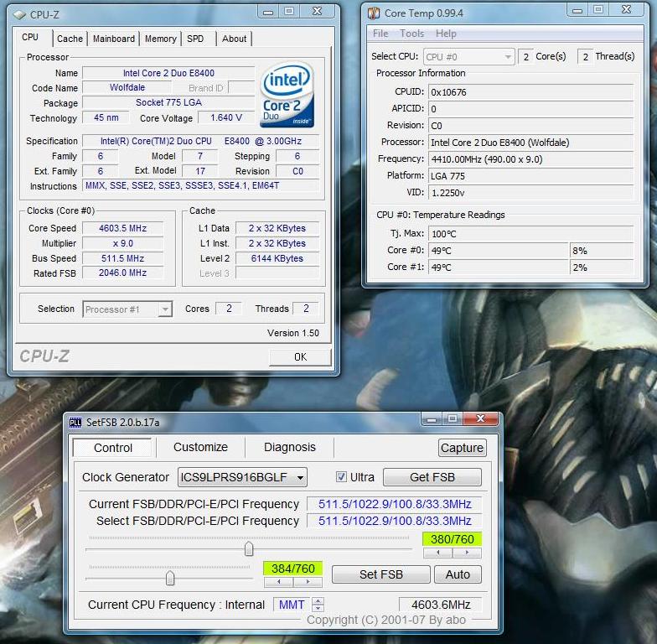The height and width of the screenshot is (644, 657).
Task: Click the Auto button in SetFSB
Action: tap(458, 574)
